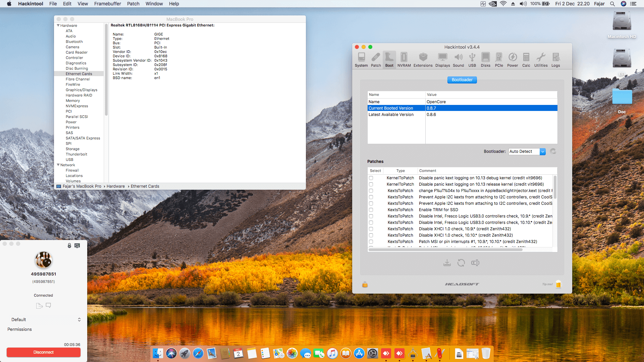
Task: Open the Patch menu in menu bar
Action: (x=133, y=4)
